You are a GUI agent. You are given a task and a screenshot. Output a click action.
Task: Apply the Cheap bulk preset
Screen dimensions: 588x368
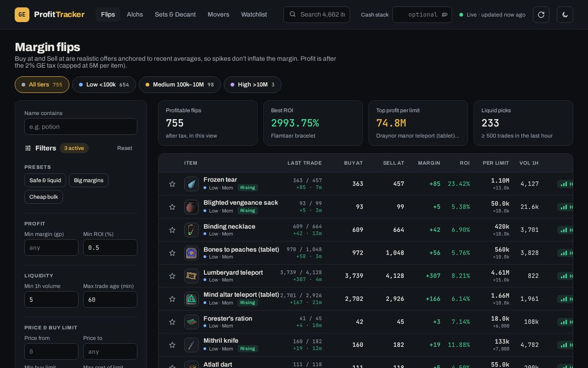pyautogui.click(x=44, y=197)
